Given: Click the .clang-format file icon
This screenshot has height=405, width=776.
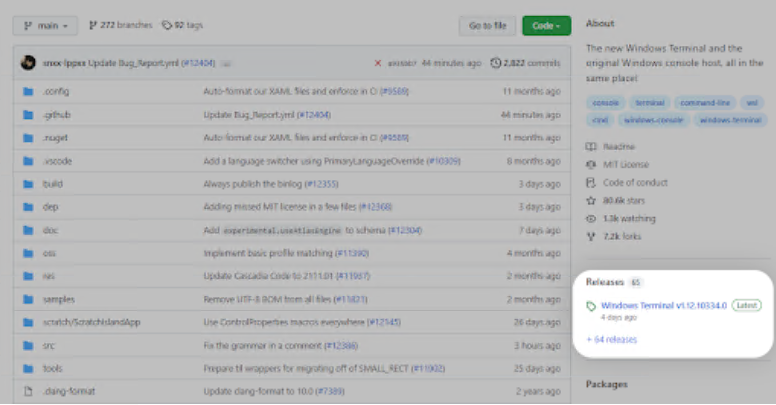Looking at the screenshot, I should pos(28,391).
